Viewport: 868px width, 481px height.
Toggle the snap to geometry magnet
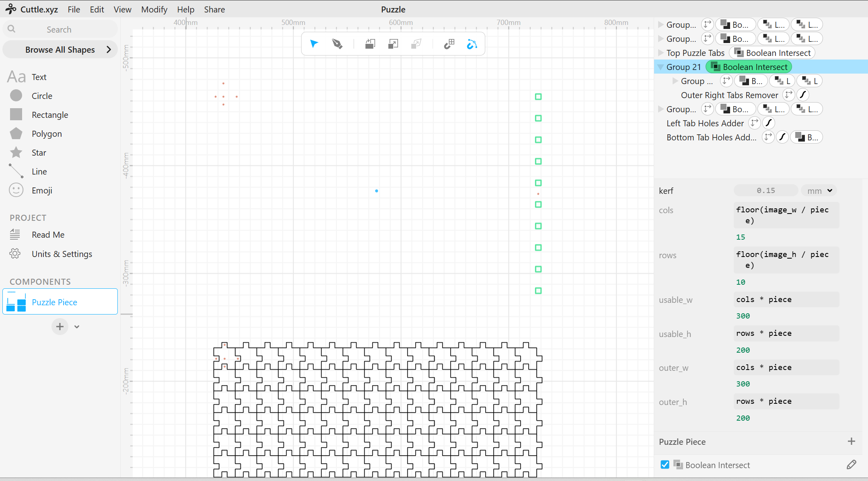pyautogui.click(x=472, y=44)
